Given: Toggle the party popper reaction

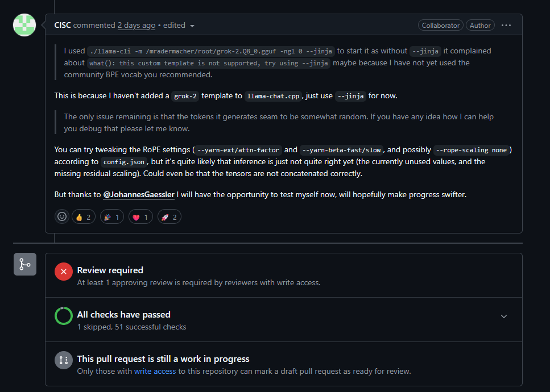Looking at the screenshot, I should tap(112, 217).
